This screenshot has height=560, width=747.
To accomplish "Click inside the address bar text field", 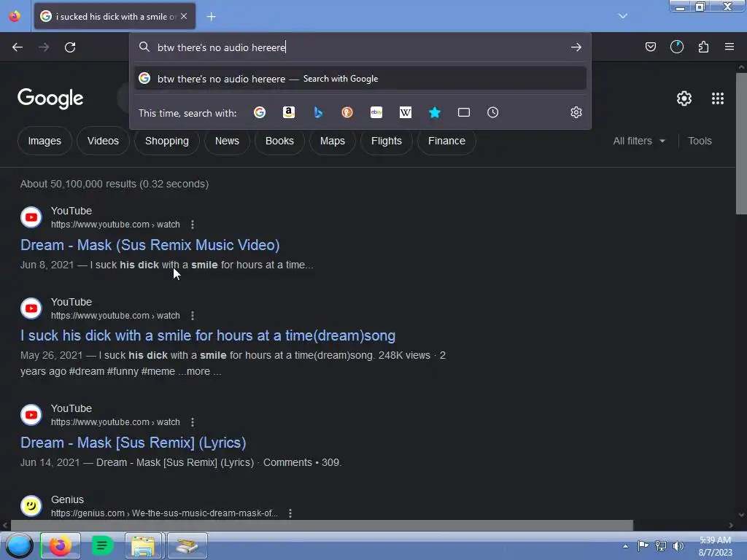I will [x=360, y=47].
